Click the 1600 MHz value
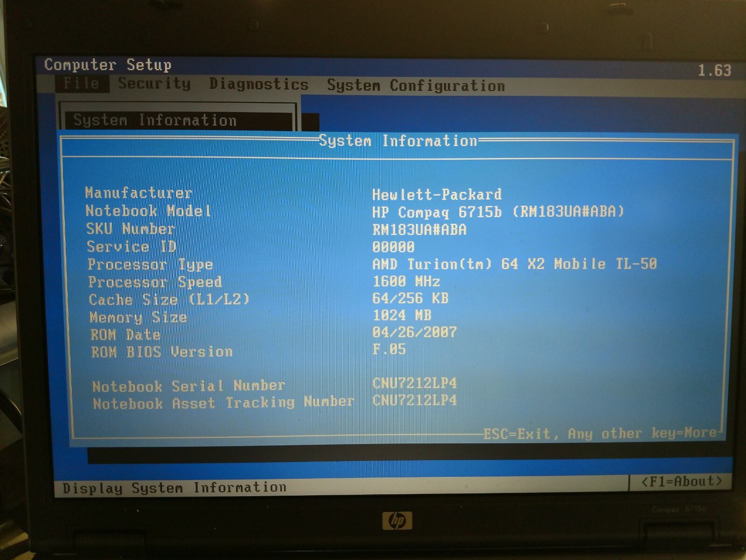 [406, 281]
